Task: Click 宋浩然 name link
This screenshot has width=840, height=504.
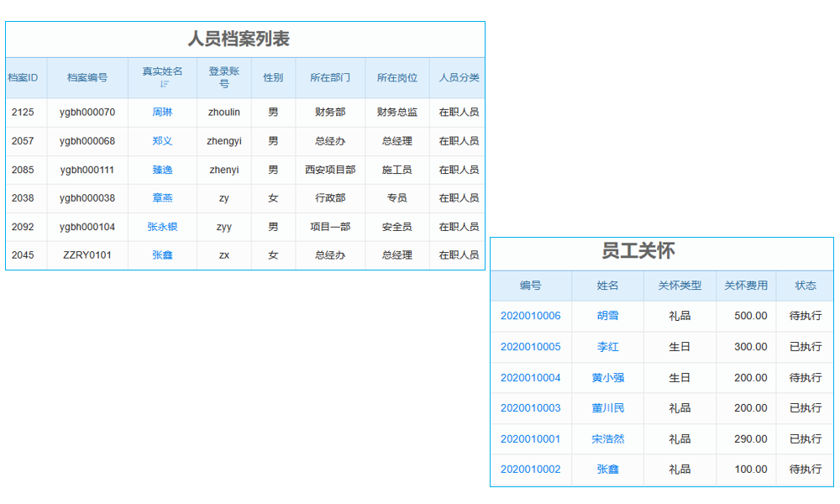Action: 606,439
